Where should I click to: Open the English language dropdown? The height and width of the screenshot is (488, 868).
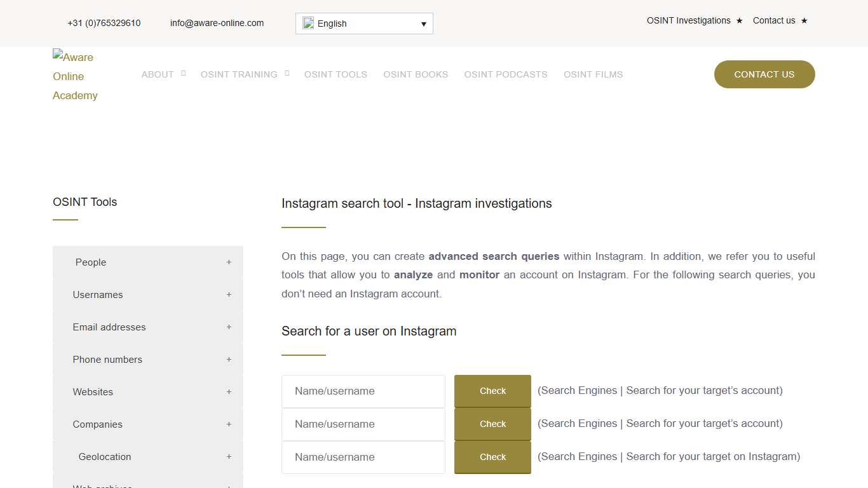(x=423, y=24)
